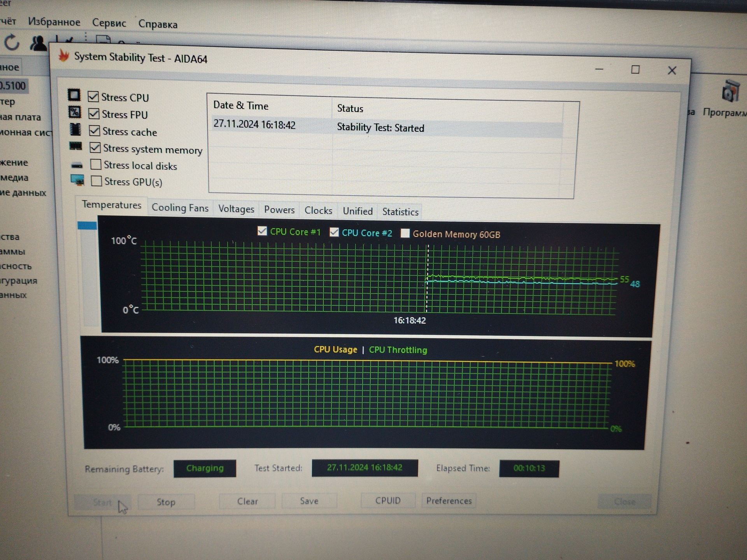Click the refresh icon in AIDA64 toolbar

tap(12, 42)
